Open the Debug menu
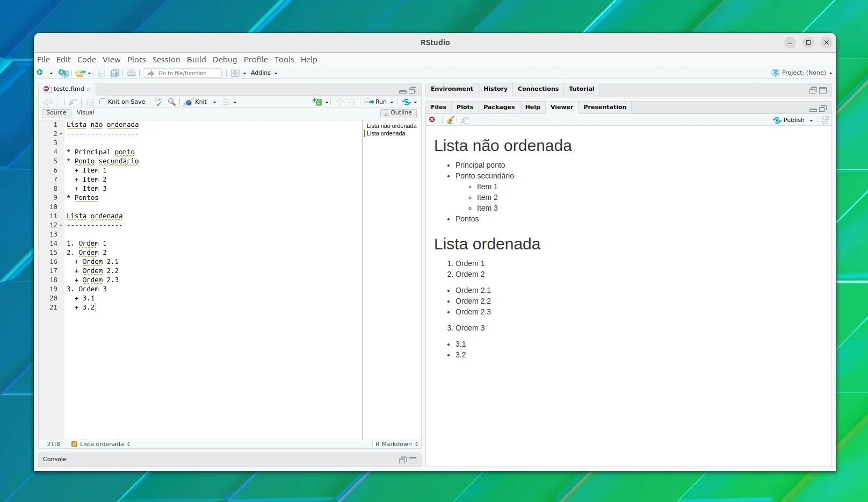 click(x=225, y=60)
